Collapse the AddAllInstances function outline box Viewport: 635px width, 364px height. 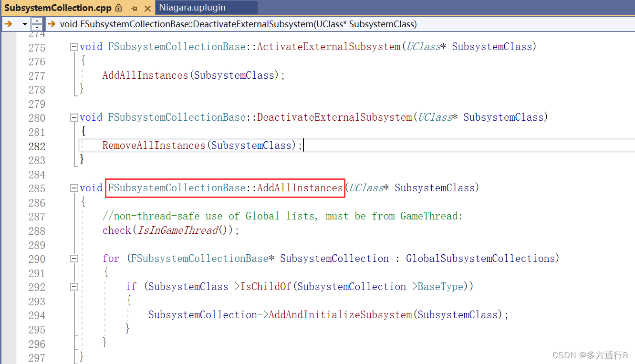click(x=74, y=187)
